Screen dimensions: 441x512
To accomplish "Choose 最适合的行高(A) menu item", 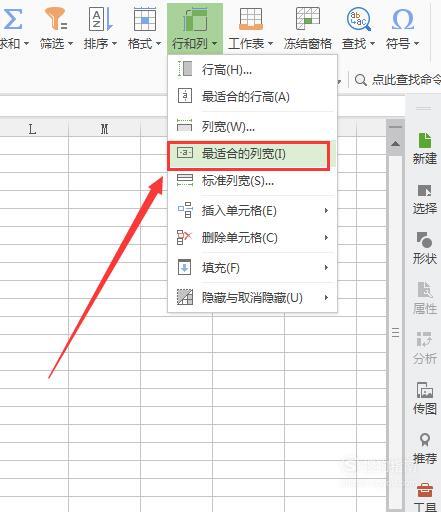I will 252,97.
